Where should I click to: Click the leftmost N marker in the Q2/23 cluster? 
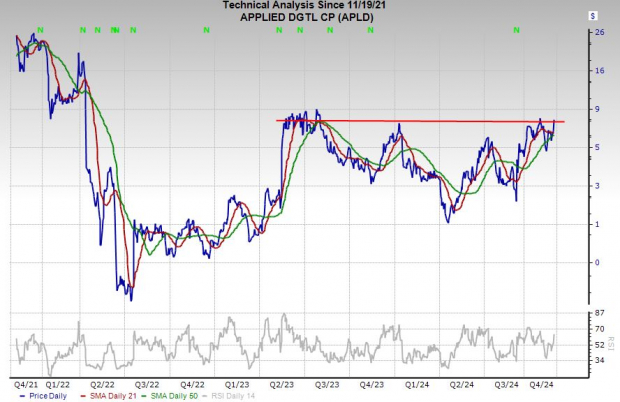(280, 31)
